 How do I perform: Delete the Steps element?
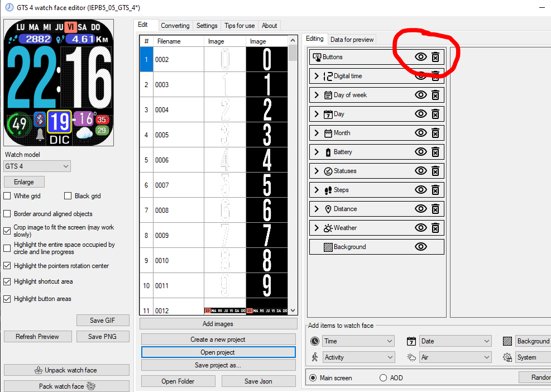coord(435,190)
